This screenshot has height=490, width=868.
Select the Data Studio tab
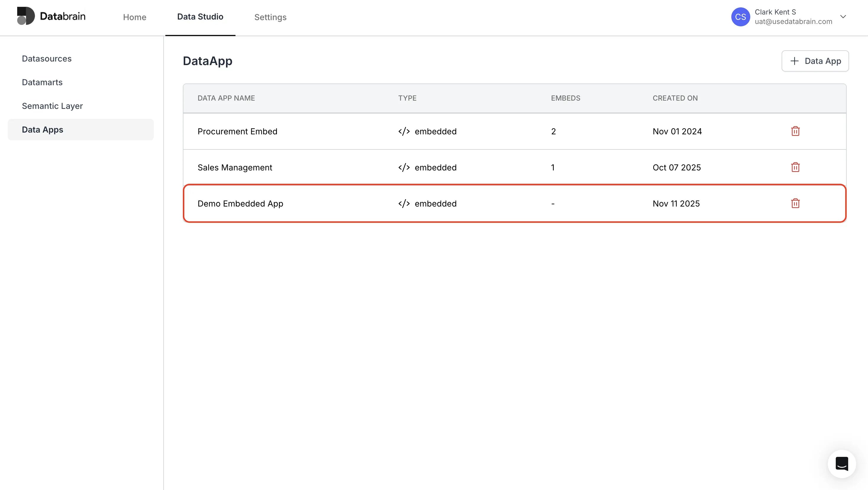200,17
